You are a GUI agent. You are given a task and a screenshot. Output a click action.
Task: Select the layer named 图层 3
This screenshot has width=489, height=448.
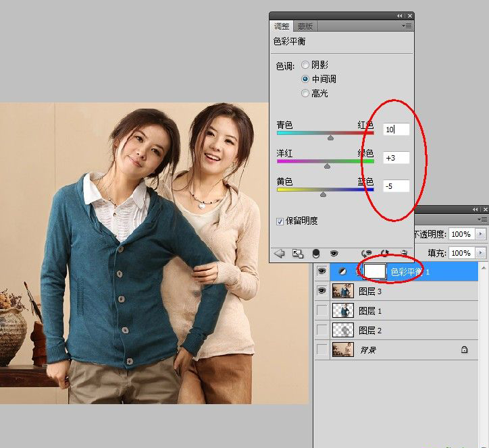[x=370, y=291]
